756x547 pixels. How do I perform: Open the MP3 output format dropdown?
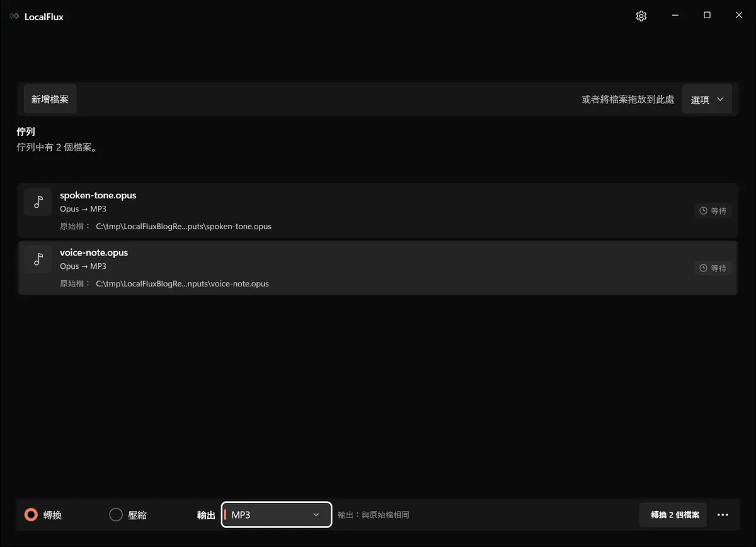tap(277, 515)
